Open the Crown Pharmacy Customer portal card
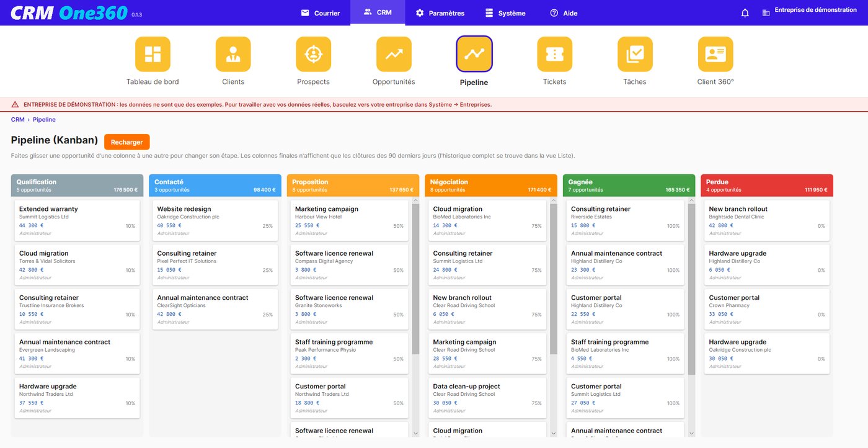The image size is (868, 448). click(767, 309)
